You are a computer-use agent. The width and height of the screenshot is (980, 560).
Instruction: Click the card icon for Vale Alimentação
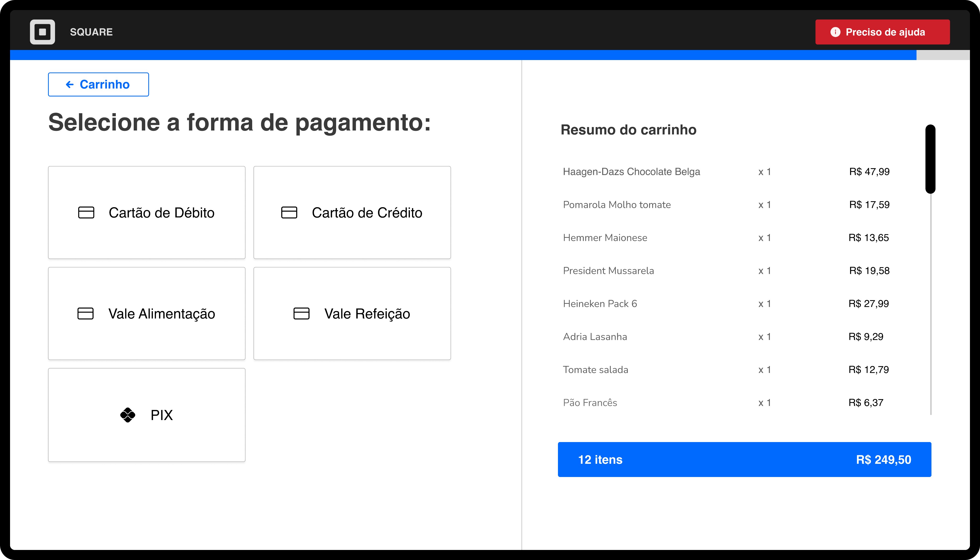click(x=85, y=313)
